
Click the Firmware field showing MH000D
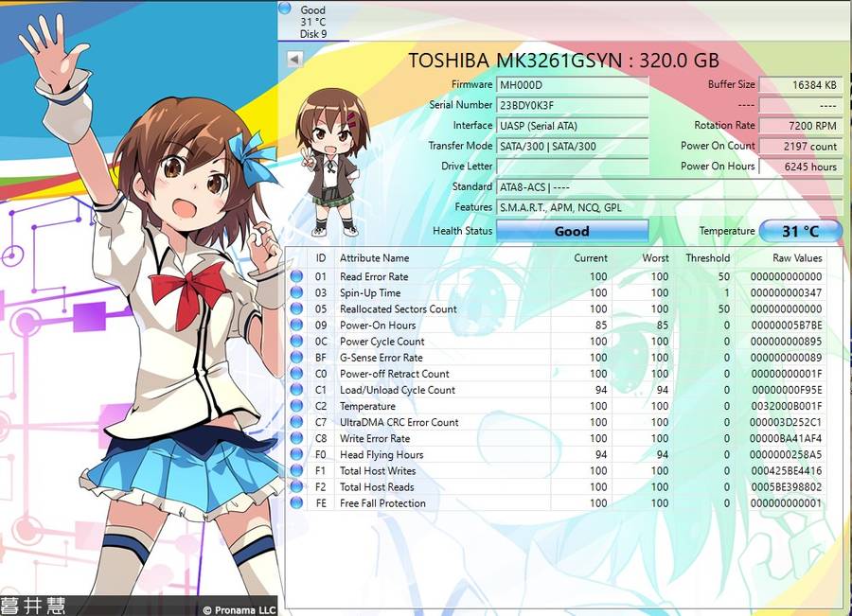pos(572,85)
